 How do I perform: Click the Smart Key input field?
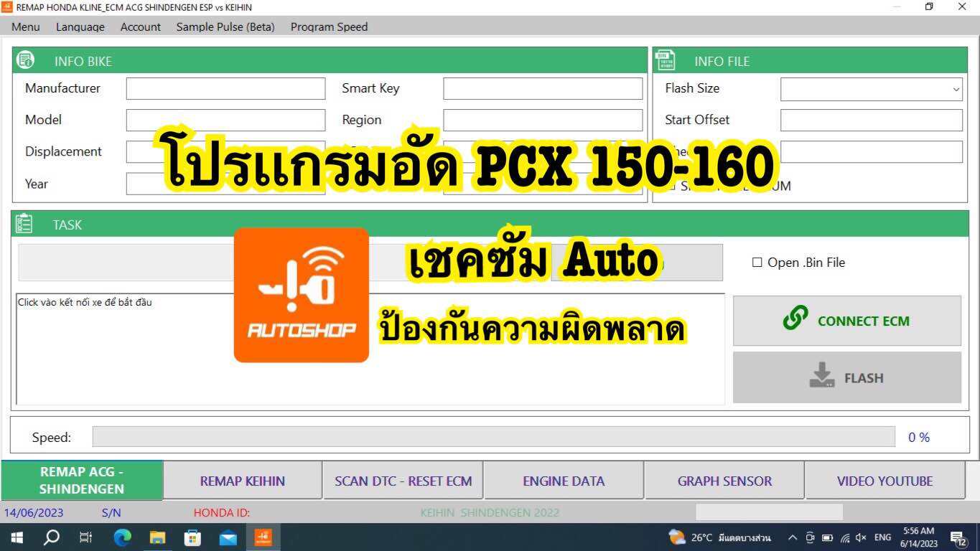point(543,89)
